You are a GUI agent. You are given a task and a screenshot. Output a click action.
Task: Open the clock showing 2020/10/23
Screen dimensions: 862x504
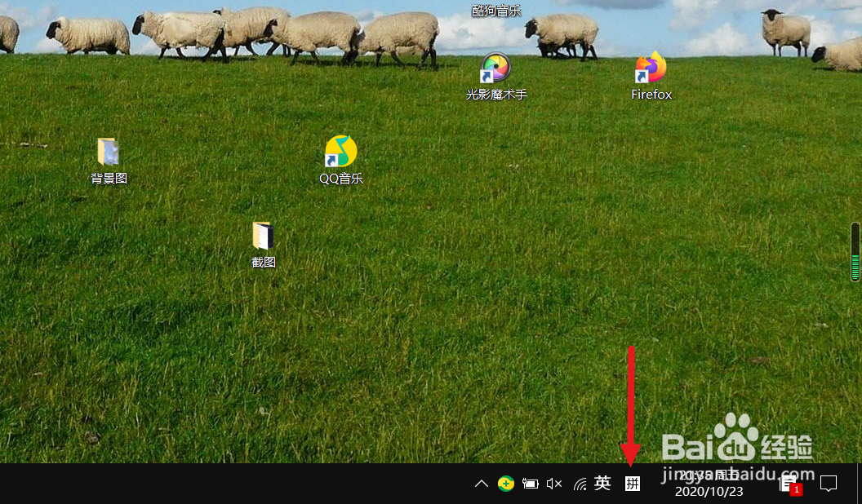pos(709,484)
